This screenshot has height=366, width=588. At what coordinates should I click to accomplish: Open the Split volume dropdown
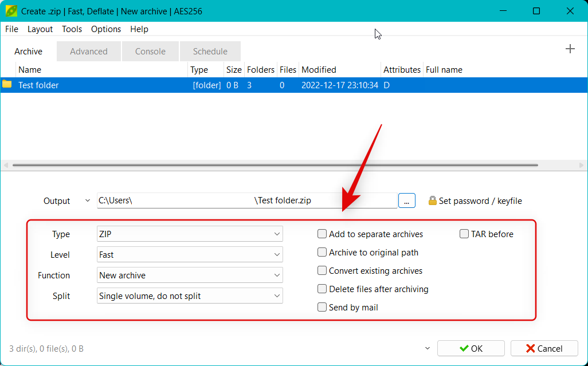pos(190,296)
